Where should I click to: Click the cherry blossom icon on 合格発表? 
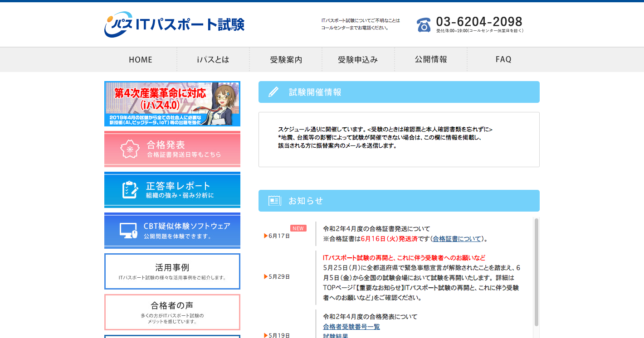click(x=130, y=149)
